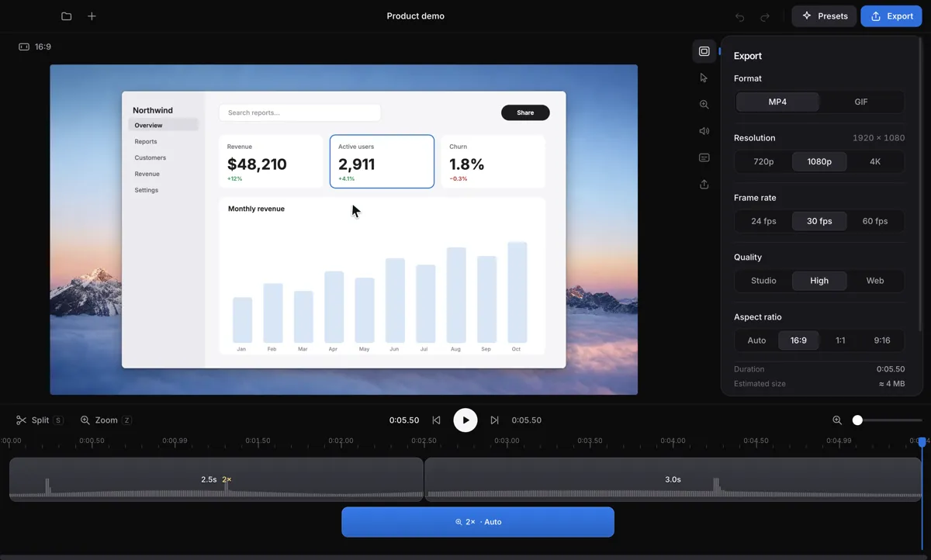Select the blue 2× Auto zoom segment

click(x=478, y=522)
